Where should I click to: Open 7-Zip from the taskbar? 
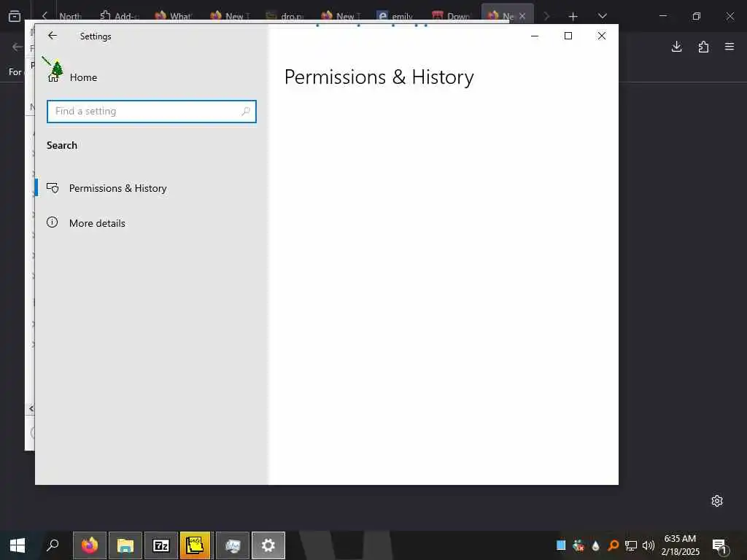(x=161, y=545)
